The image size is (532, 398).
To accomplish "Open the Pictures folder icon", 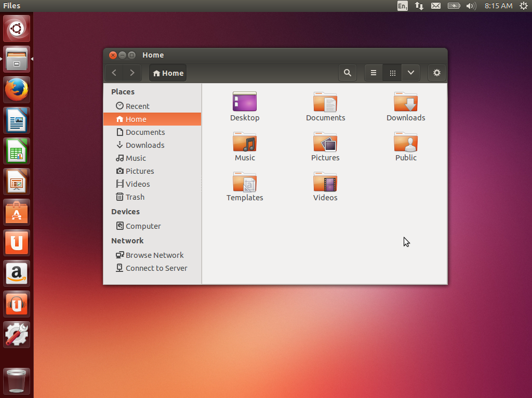I will point(325,141).
